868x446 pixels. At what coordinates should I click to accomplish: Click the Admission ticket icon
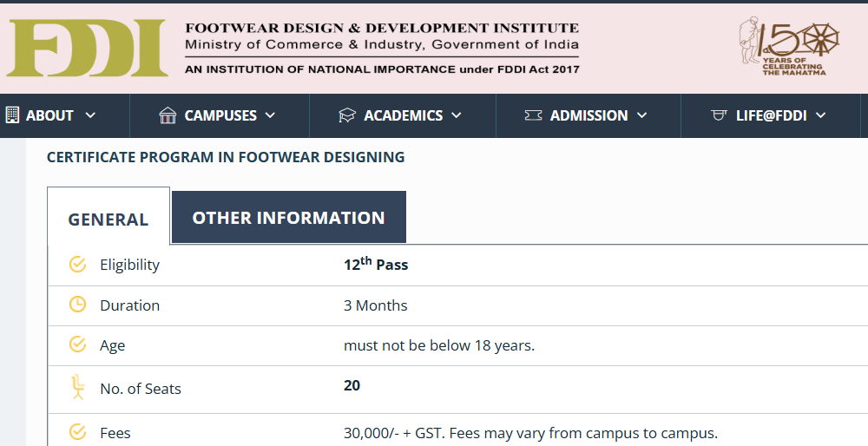pyautogui.click(x=533, y=115)
